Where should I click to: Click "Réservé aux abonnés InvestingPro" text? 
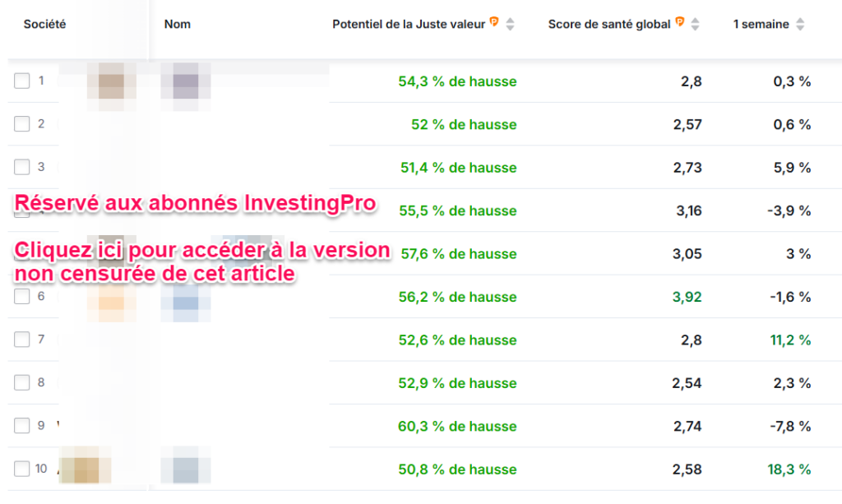[x=195, y=204]
